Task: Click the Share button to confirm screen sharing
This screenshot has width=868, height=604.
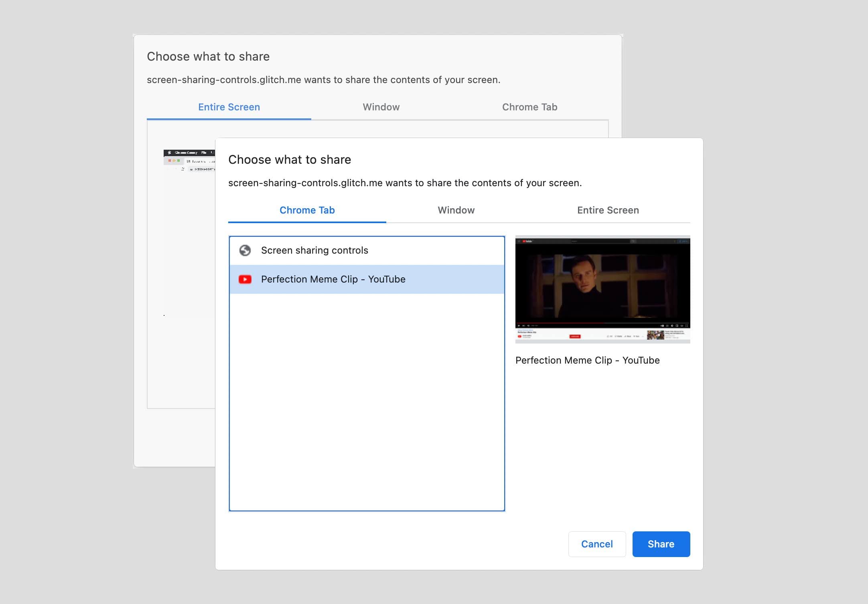Action: [660, 544]
